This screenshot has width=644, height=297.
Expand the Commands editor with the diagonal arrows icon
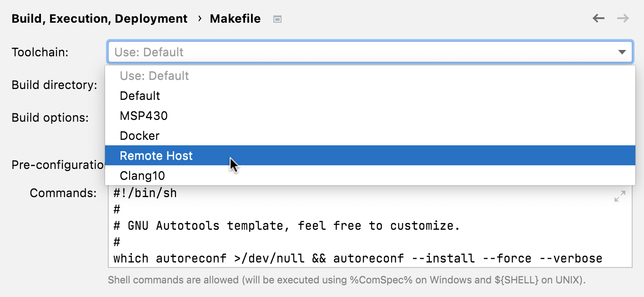pyautogui.click(x=619, y=196)
